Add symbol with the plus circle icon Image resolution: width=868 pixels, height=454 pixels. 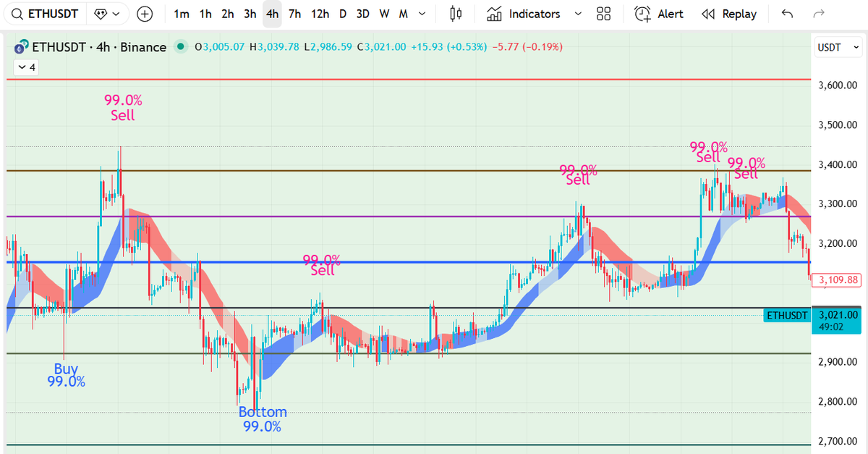click(145, 14)
